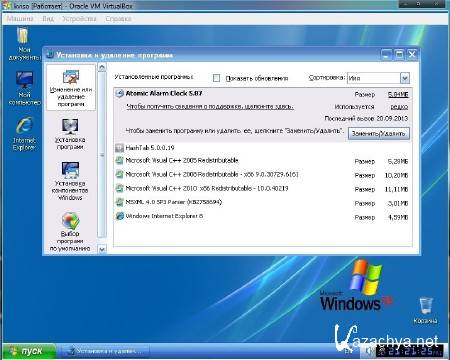Click the Add/Remove Programs title bar icon
Viewport: 450px width, 360px height.
(x=50, y=55)
